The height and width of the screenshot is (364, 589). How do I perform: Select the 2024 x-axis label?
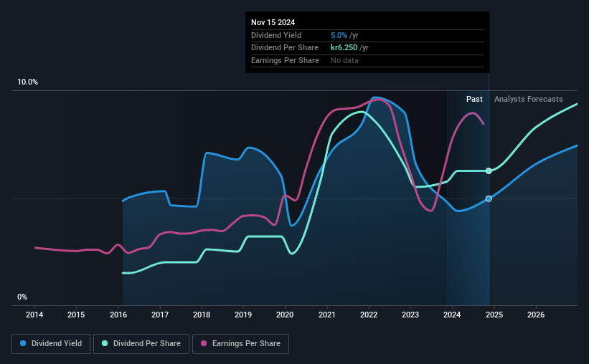click(x=452, y=315)
